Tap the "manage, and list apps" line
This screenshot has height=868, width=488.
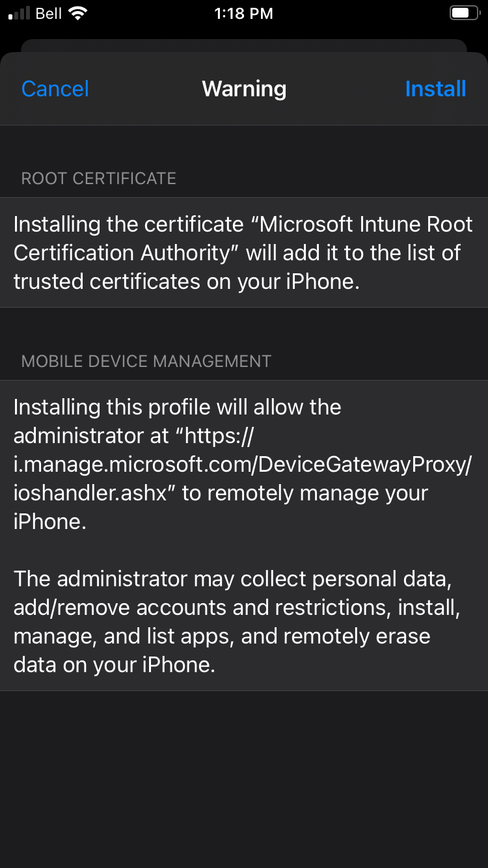[221, 636]
